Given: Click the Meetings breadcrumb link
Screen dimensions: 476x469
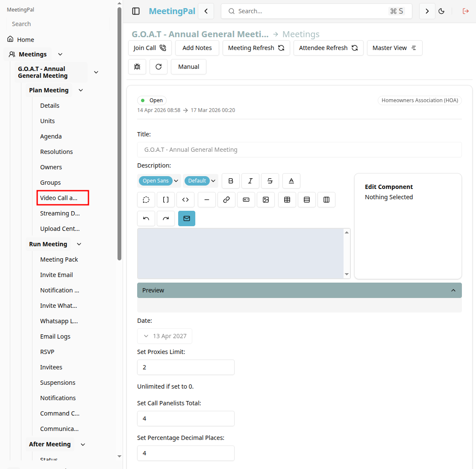Looking at the screenshot, I should [x=301, y=34].
